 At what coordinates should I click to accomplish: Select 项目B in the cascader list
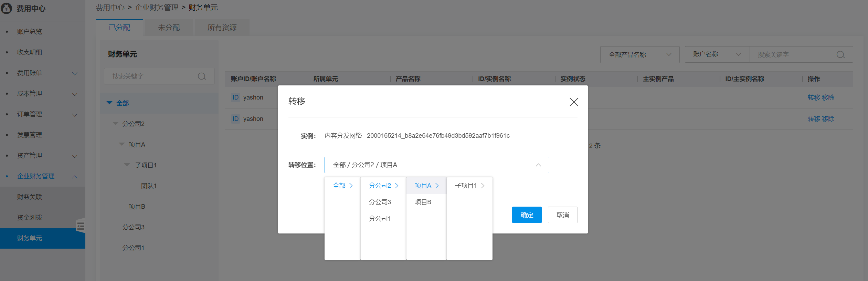tap(423, 202)
